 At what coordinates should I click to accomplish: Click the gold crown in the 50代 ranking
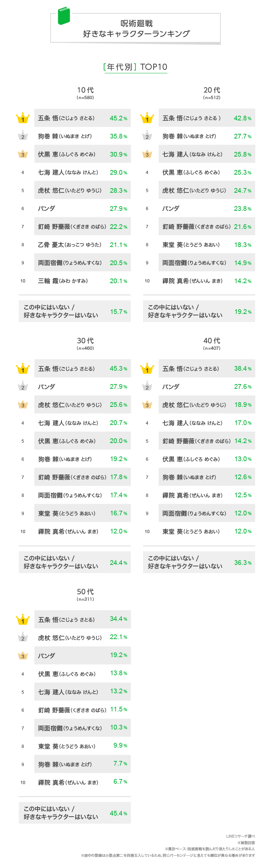click(x=23, y=620)
